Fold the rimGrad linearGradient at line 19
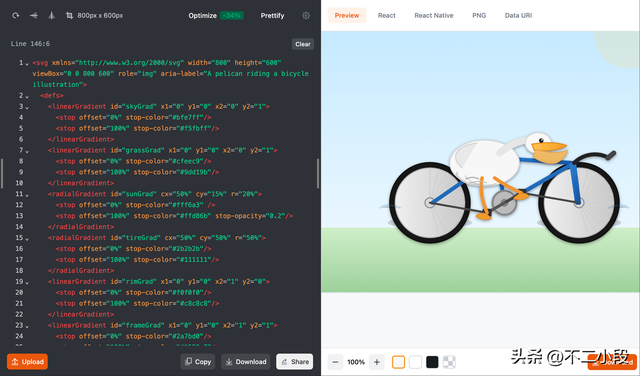Screen dimensions: 640x376 [27, 282]
